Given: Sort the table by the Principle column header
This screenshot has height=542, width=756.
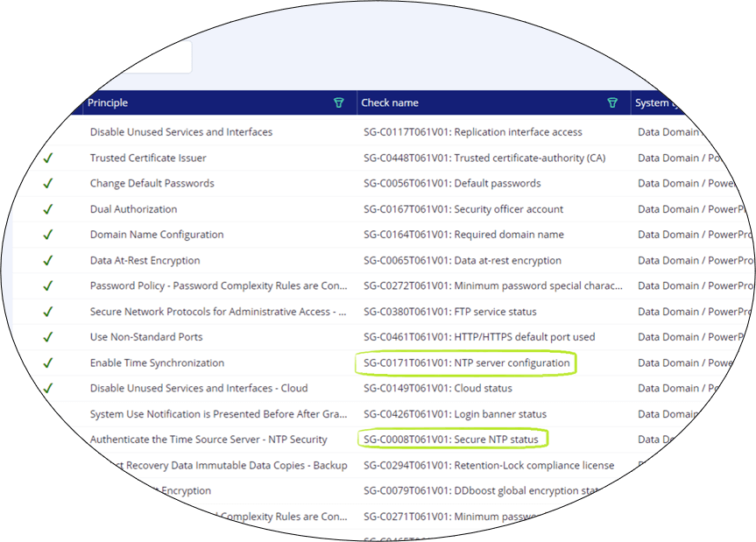Looking at the screenshot, I should (x=107, y=102).
